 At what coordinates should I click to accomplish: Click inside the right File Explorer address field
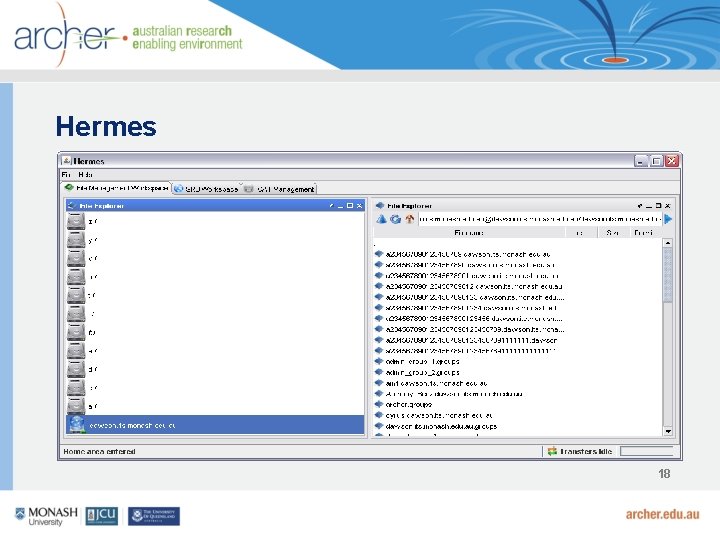540,219
